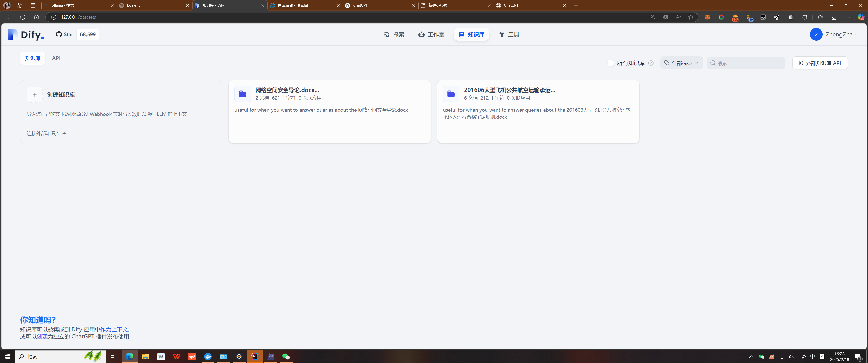Image resolution: width=868 pixels, height=363 pixels.
Task: Click the 网络空间安全导论 folder icon
Action: click(242, 94)
